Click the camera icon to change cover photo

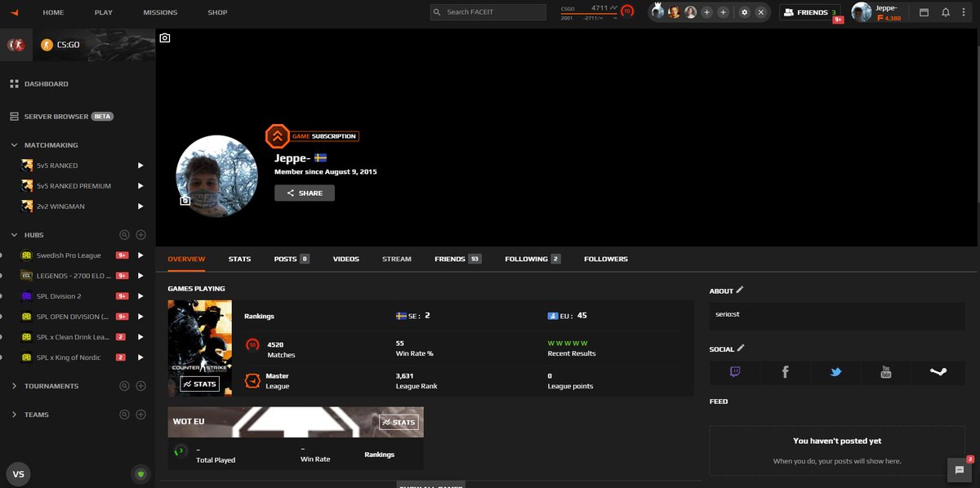pyautogui.click(x=165, y=38)
